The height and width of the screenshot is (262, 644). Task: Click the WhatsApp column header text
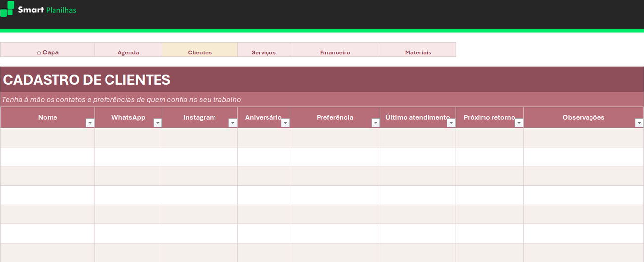(128, 117)
